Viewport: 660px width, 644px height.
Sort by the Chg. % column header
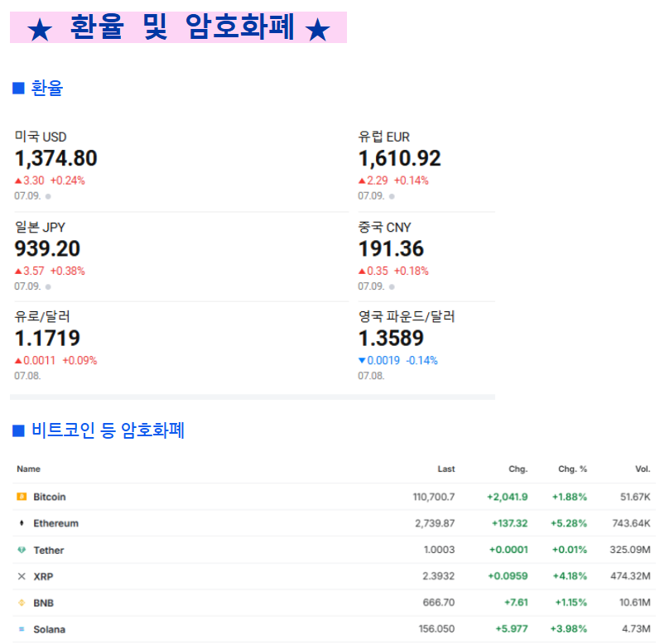coord(572,469)
